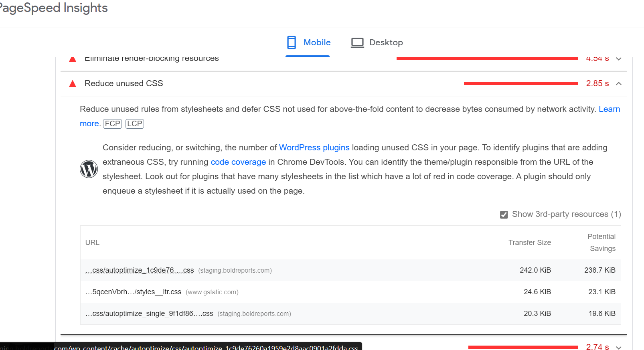Click the 19.6 KiB potential savings cell
This screenshot has height=350, width=644.
(x=602, y=314)
